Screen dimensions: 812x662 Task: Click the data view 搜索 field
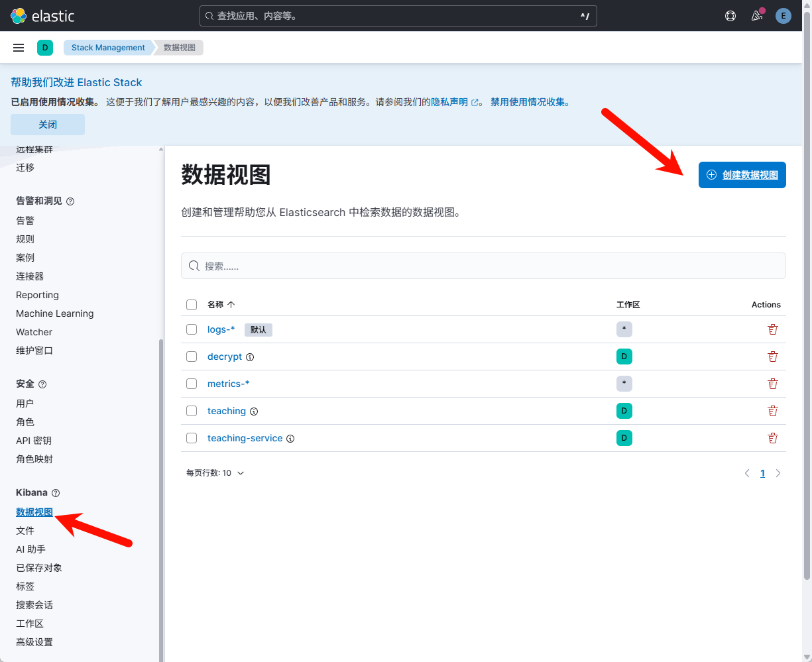point(483,266)
